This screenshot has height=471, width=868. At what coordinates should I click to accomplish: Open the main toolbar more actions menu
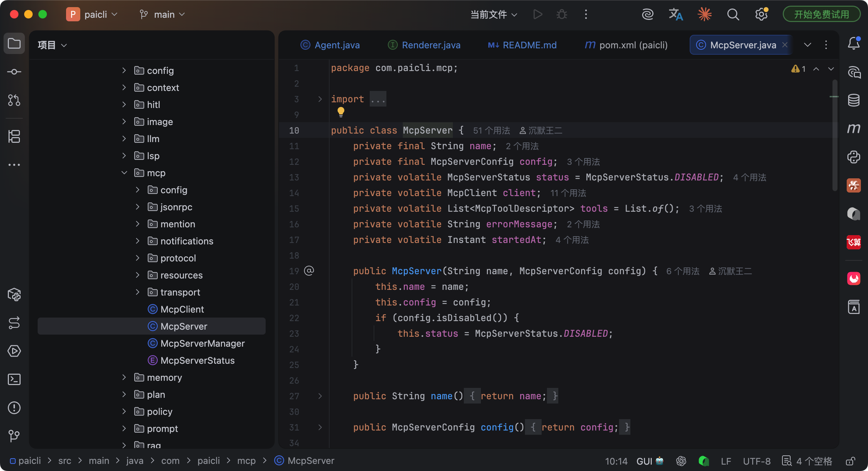586,15
